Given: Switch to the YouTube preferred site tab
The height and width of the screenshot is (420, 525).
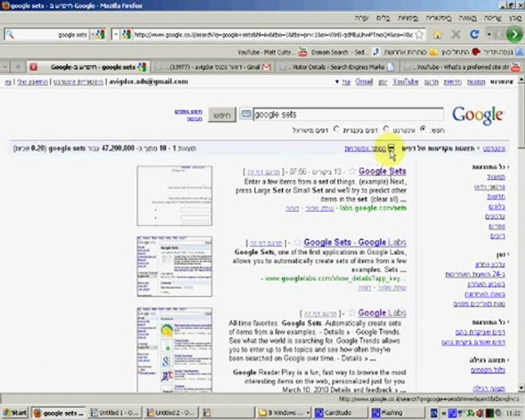Looking at the screenshot, I should 461,67.
